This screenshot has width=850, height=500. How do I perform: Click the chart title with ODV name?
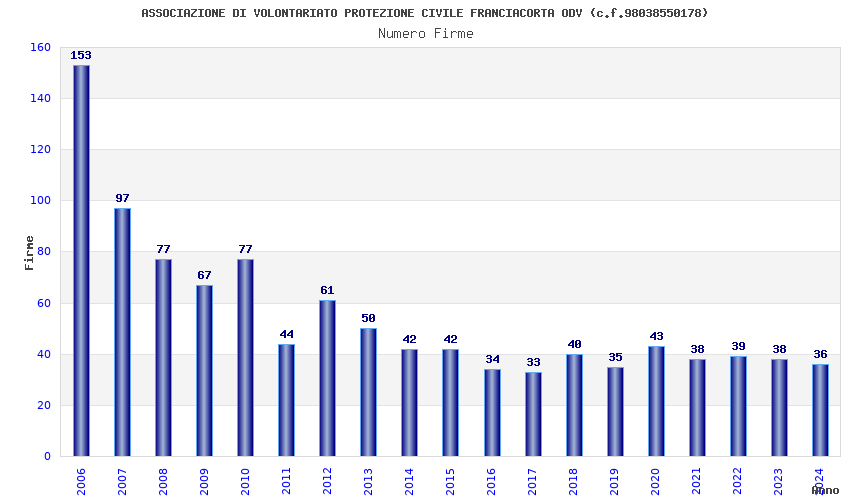coord(425,13)
